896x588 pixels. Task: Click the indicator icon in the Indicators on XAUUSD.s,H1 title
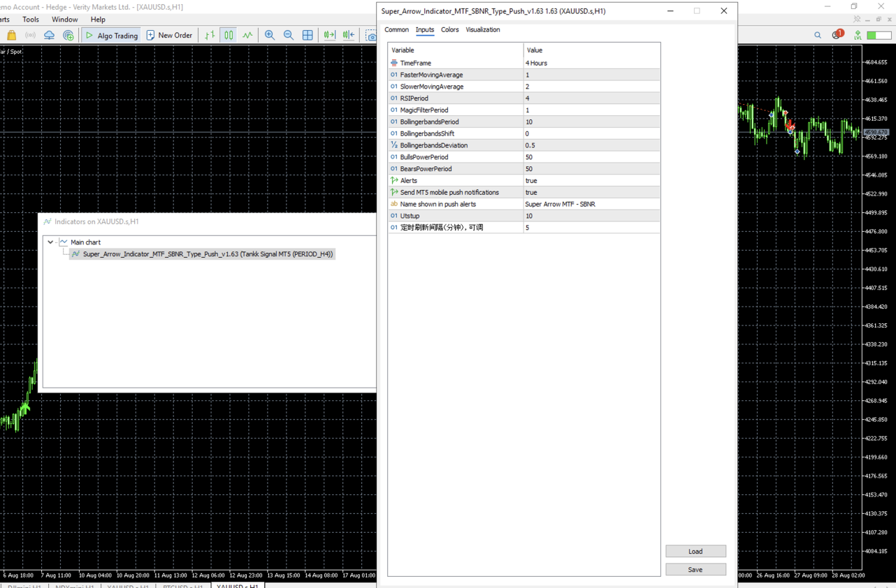(x=48, y=221)
